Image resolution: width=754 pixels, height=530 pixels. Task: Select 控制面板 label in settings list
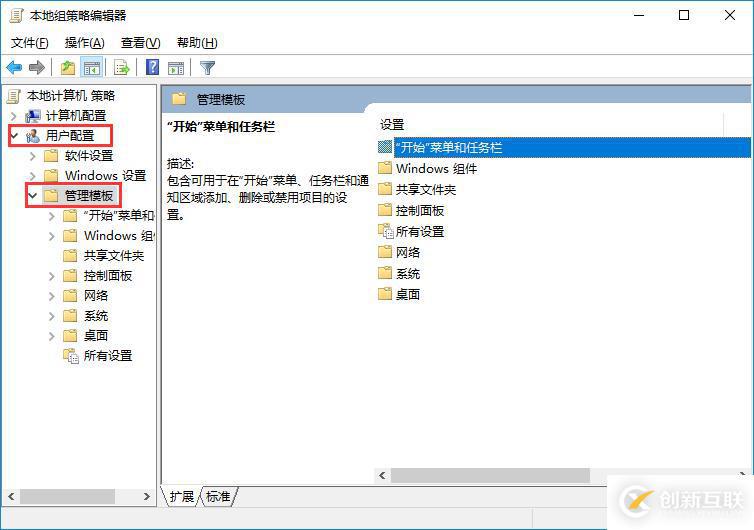[420, 210]
